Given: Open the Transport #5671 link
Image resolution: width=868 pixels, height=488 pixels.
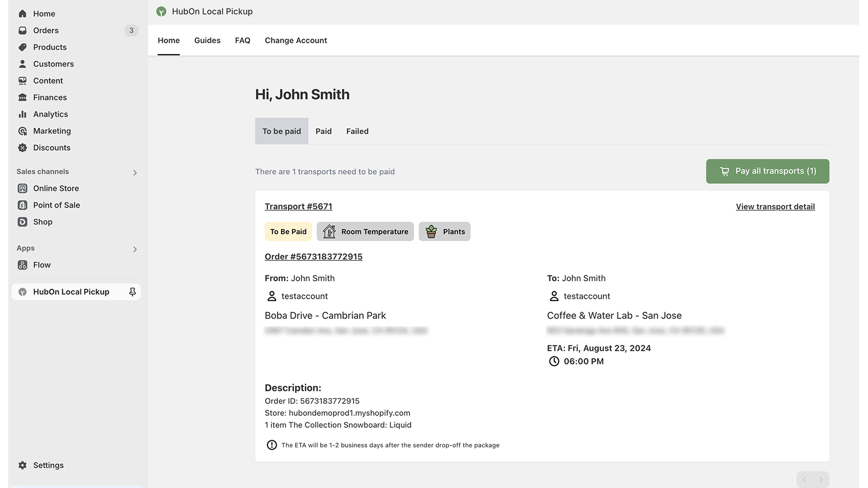Looking at the screenshot, I should [x=298, y=207].
